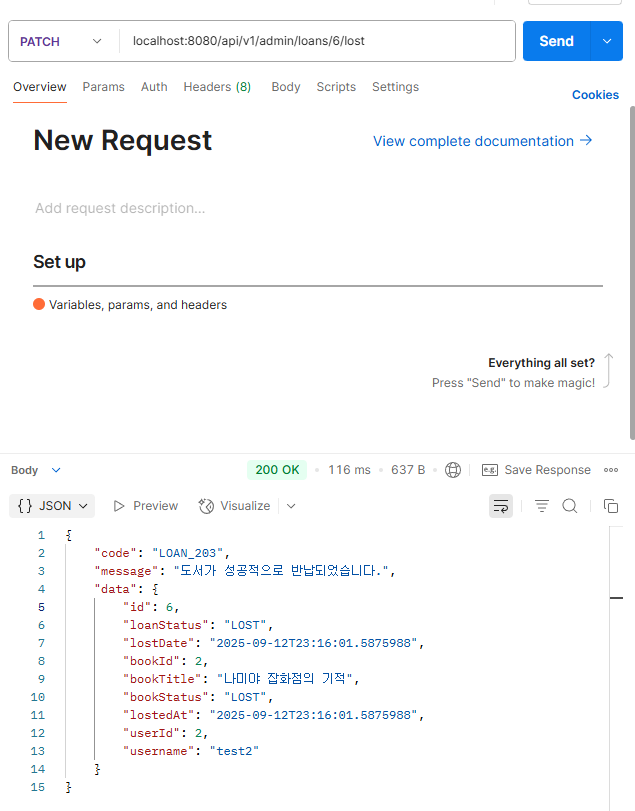
Task: Click the 637 B response size
Action: tap(408, 470)
